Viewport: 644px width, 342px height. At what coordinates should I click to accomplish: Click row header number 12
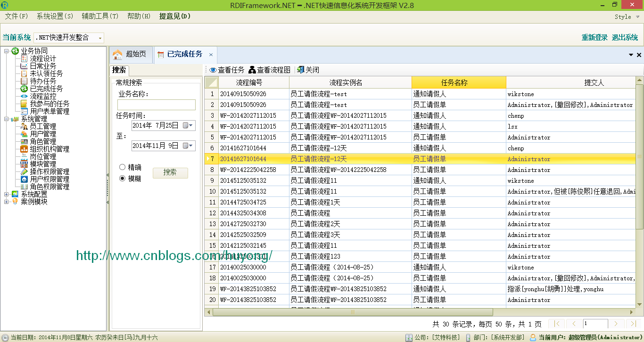point(212,213)
